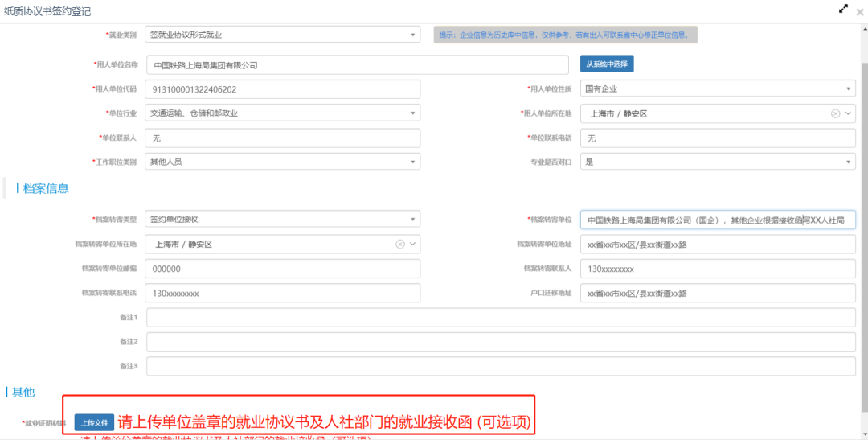Expand the 档案转寄单位所在地 region chevron

click(x=412, y=245)
